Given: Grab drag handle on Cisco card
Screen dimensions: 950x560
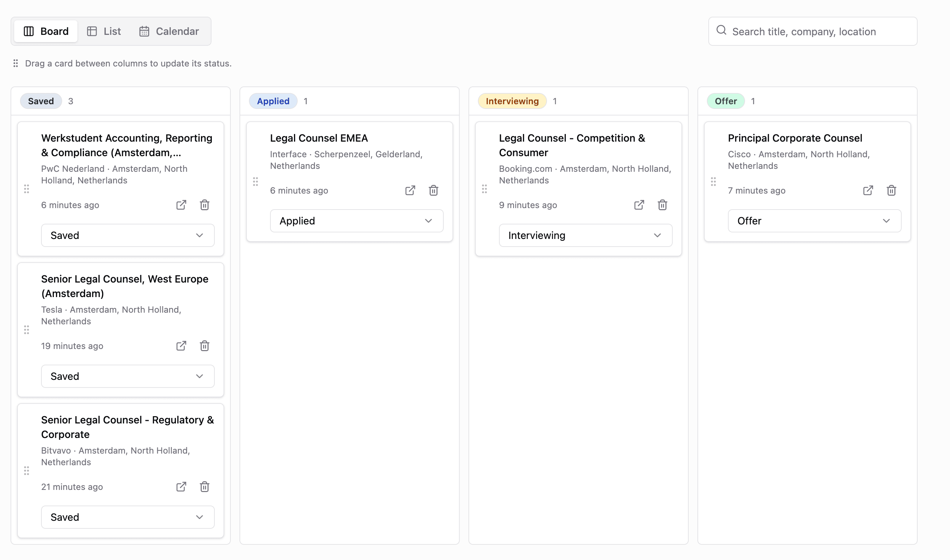Looking at the screenshot, I should tap(713, 182).
